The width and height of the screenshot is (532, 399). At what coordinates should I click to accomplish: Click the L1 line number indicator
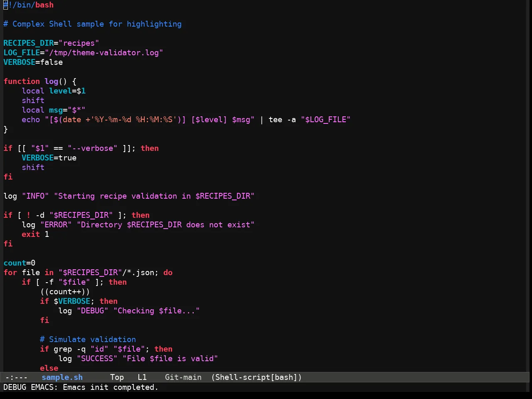pyautogui.click(x=142, y=377)
